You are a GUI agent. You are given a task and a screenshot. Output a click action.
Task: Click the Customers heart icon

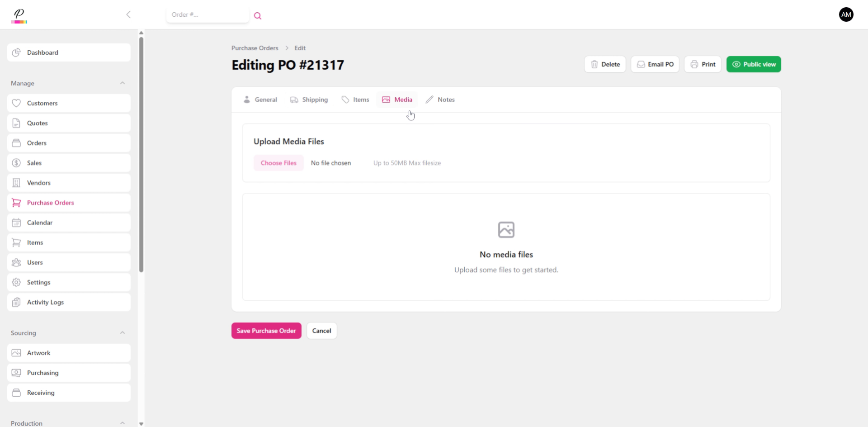[x=16, y=103]
